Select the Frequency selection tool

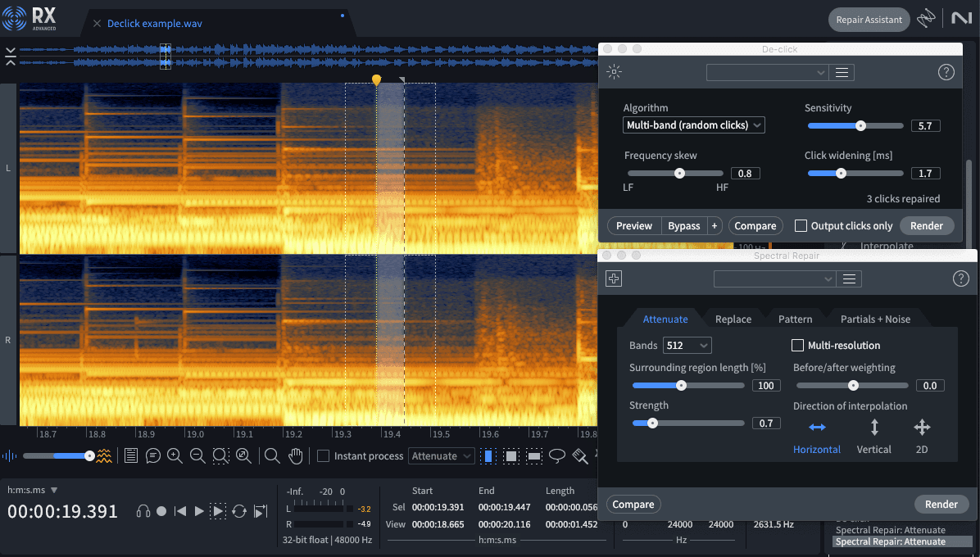[534, 456]
